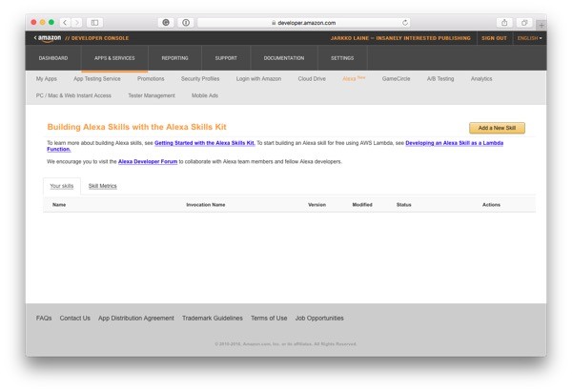572x392 pixels.
Task: Open the Documentation tab
Action: (x=284, y=58)
